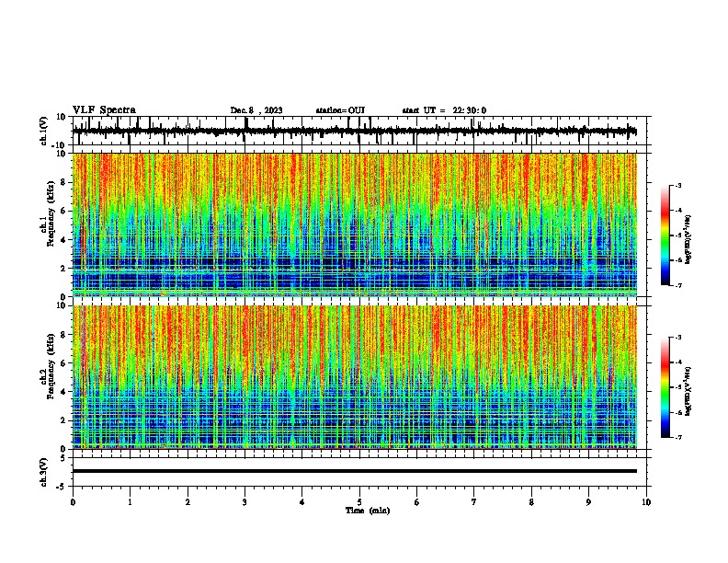Click the 2 kHz tick label on ch.2 spectrogram

63,420
